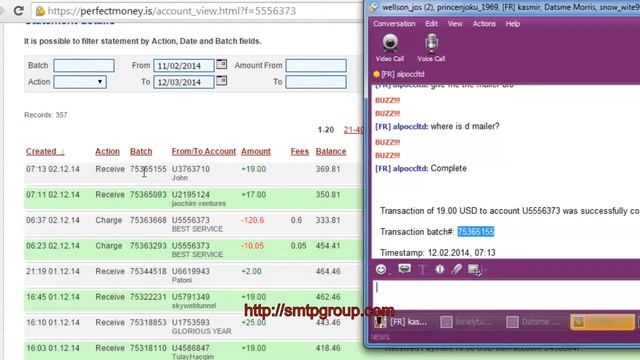Screen dimensions: 640x360
Task: Start a Voice Call in messenger
Action: pyautogui.click(x=431, y=48)
